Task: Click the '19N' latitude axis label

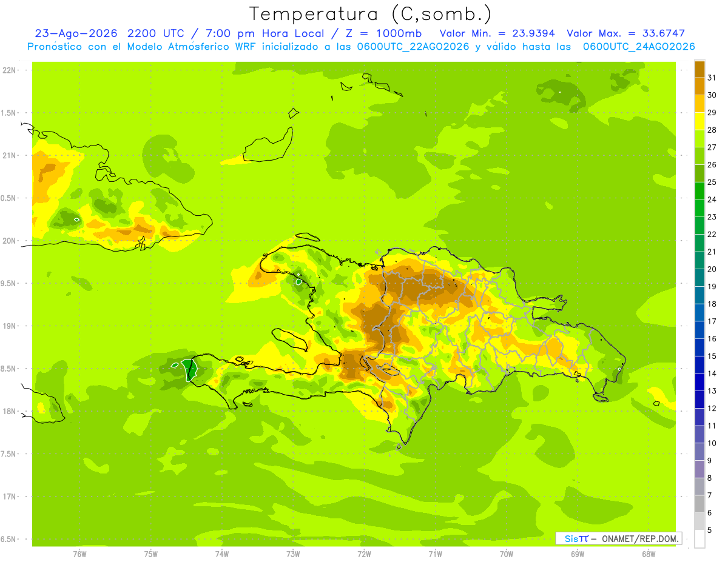Action: click(x=10, y=326)
